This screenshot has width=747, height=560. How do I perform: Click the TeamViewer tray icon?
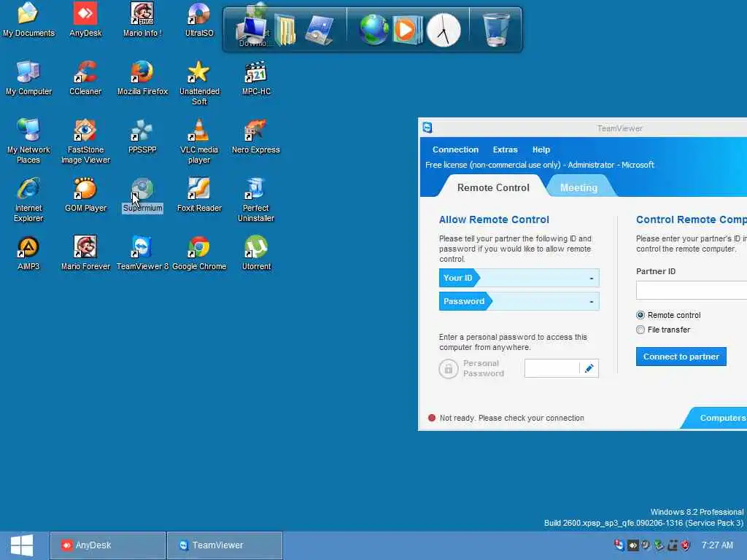pyautogui.click(x=619, y=545)
